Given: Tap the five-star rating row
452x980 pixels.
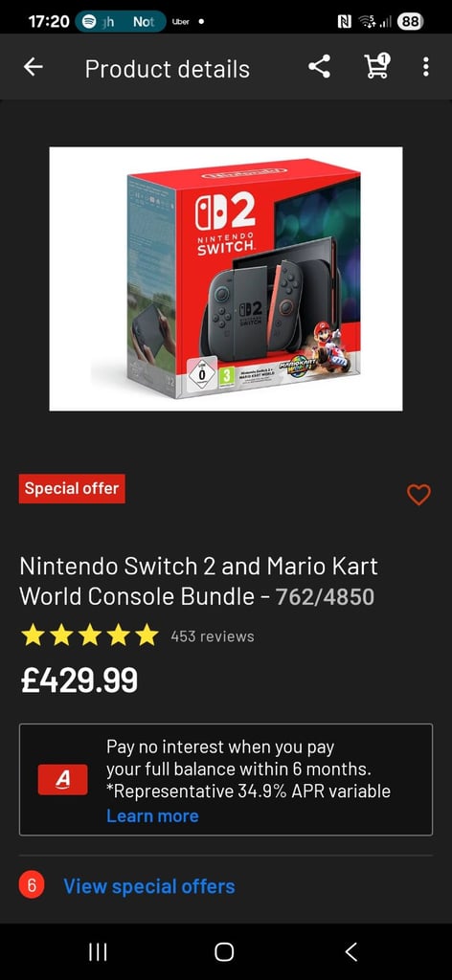Looking at the screenshot, I should coord(90,635).
